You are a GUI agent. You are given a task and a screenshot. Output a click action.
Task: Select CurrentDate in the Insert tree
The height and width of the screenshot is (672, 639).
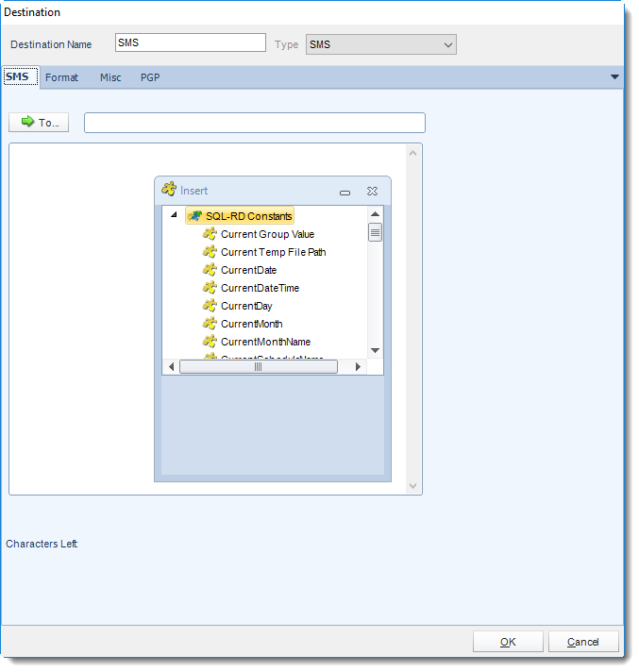[x=248, y=271]
